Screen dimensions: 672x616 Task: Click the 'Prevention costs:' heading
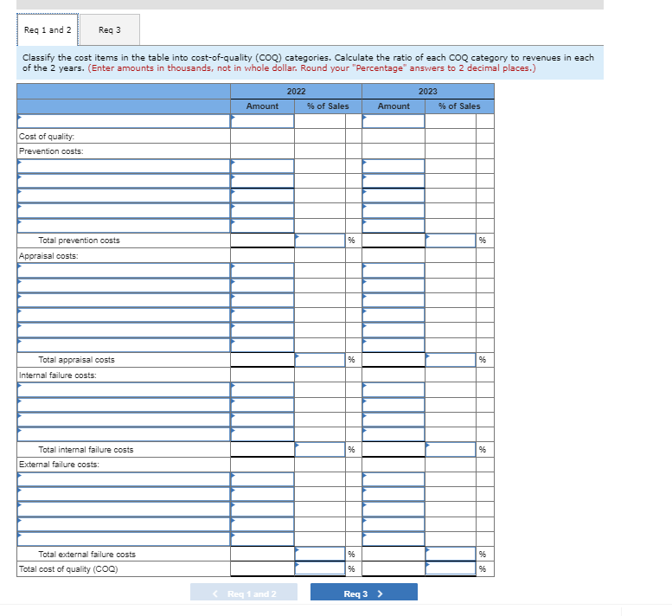[x=51, y=151]
